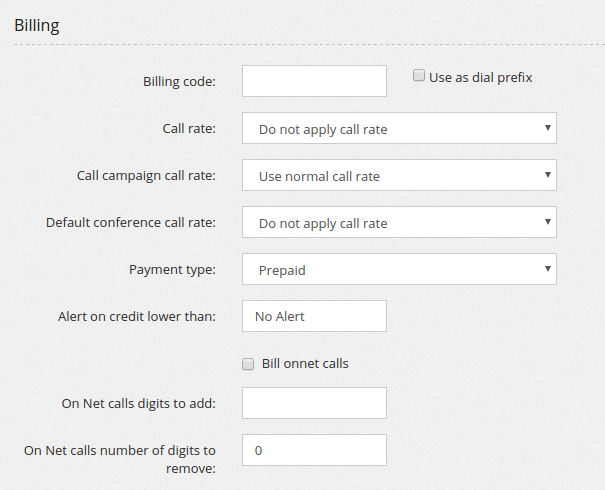This screenshot has width=605, height=490.
Task: Open the Payment type dropdown showing Prepaid
Action: [399, 270]
